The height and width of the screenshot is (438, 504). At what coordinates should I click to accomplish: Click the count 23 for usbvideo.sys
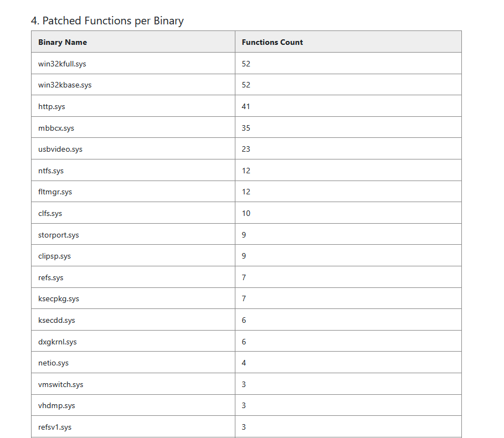point(246,150)
